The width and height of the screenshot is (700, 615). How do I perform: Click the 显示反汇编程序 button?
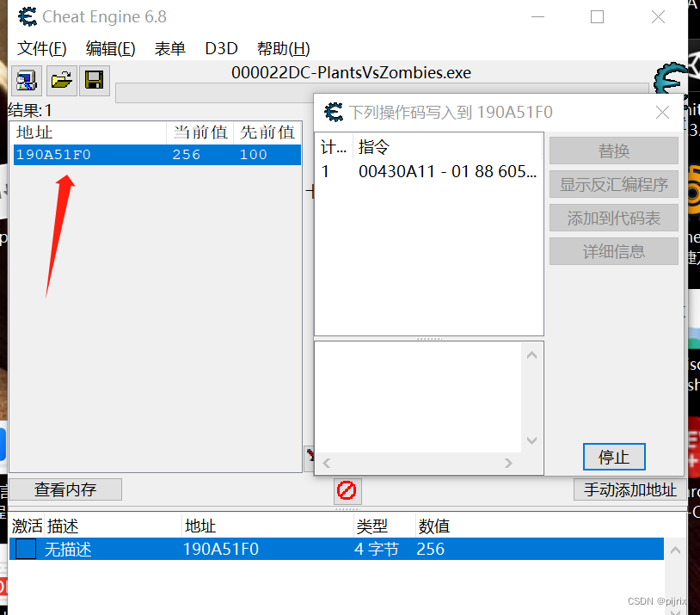point(614,184)
